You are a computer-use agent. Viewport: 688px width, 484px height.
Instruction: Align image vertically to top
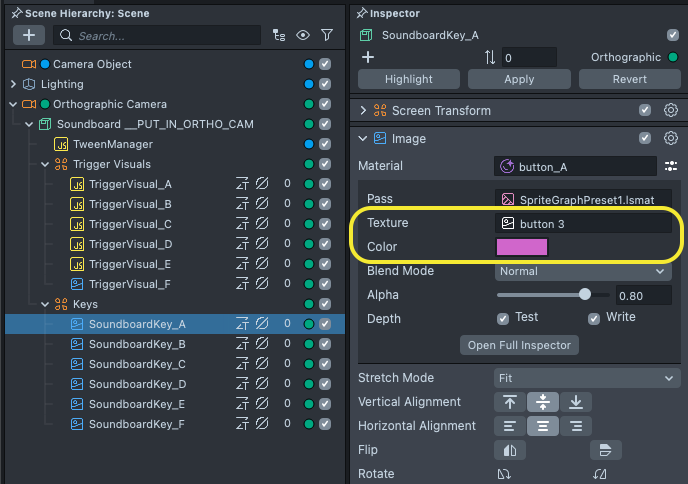[x=510, y=402]
